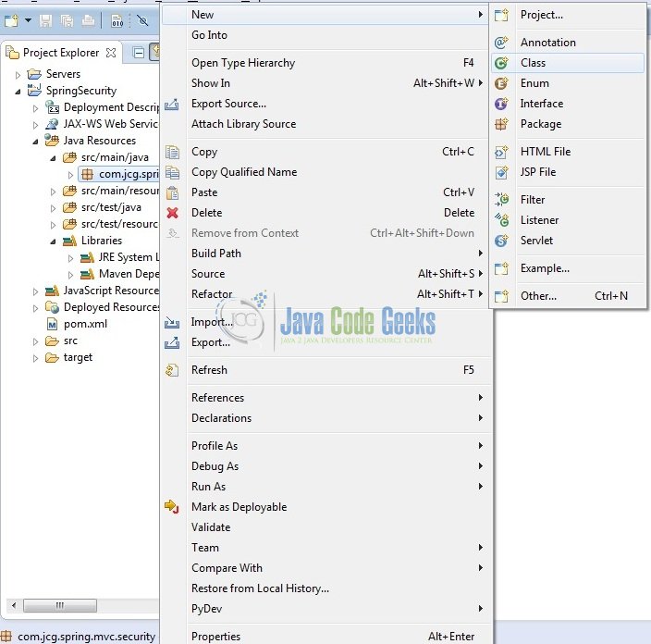Click the Class icon

pos(501,63)
